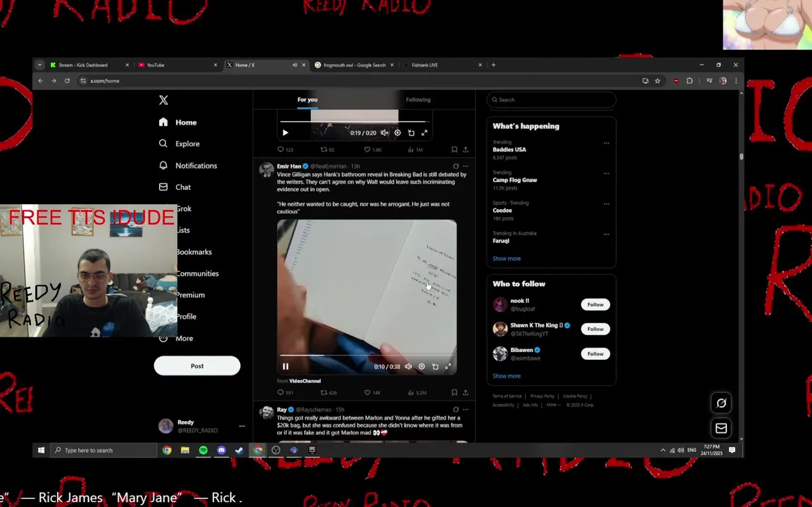Open Reedy account menu dots

pyautogui.click(x=242, y=425)
